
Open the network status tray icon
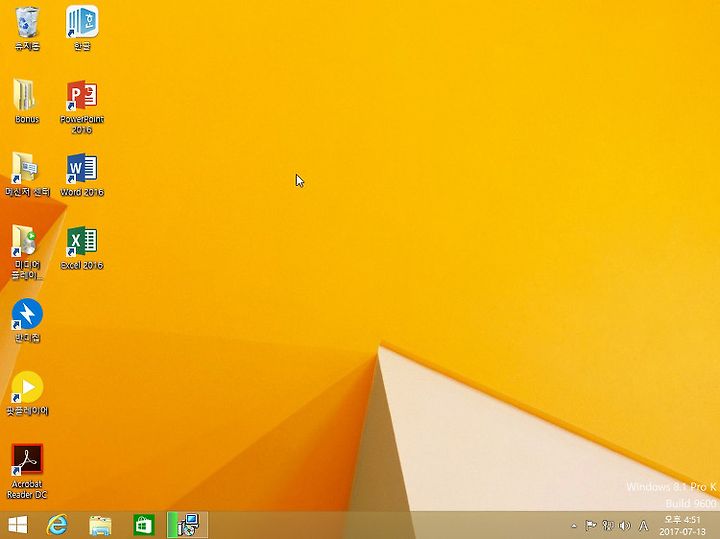(x=608, y=525)
